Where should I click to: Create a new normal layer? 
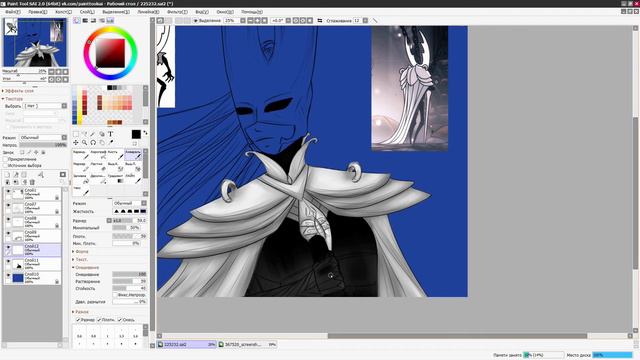click(7, 175)
